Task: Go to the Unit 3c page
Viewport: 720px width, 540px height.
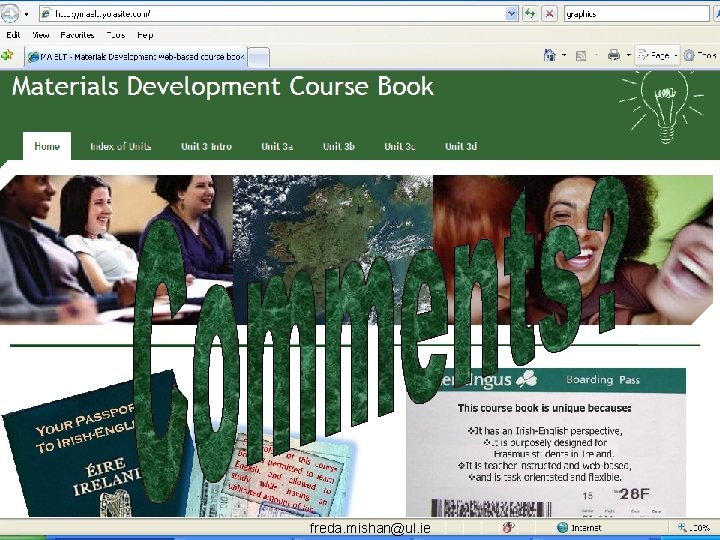Action: click(399, 146)
